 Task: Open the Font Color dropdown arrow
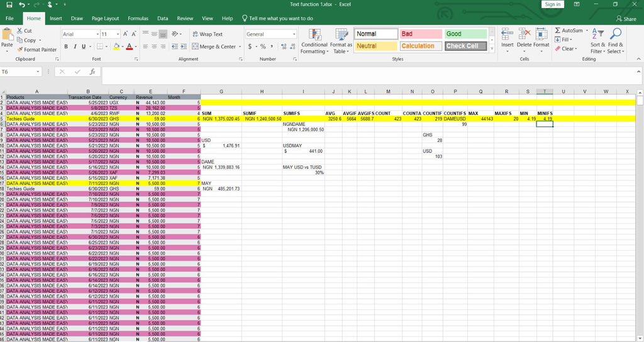(x=136, y=47)
